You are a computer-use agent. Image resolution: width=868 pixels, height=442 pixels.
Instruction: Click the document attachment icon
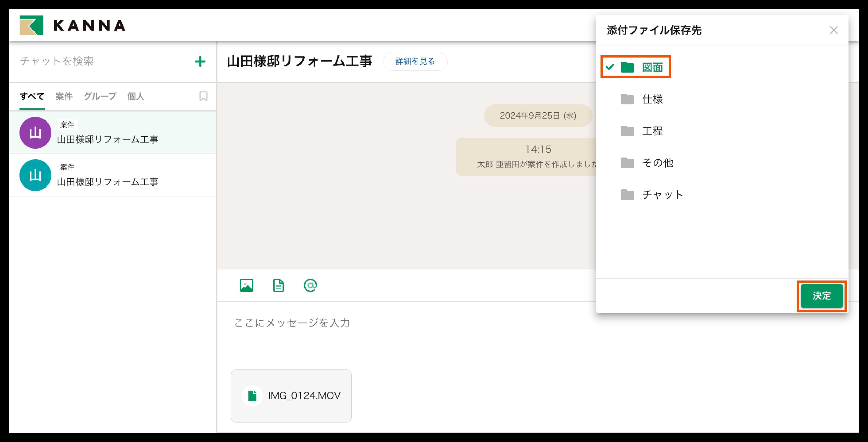pos(278,285)
